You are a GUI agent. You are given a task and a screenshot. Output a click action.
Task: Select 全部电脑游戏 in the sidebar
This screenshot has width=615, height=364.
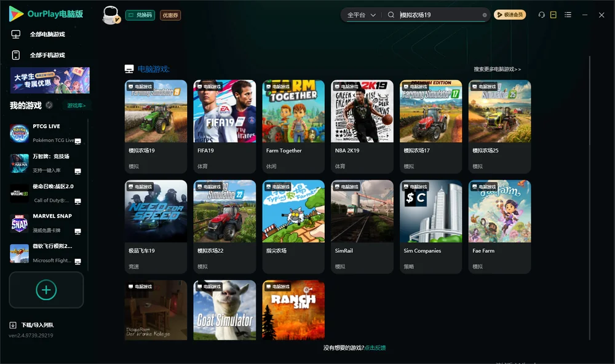click(x=47, y=34)
